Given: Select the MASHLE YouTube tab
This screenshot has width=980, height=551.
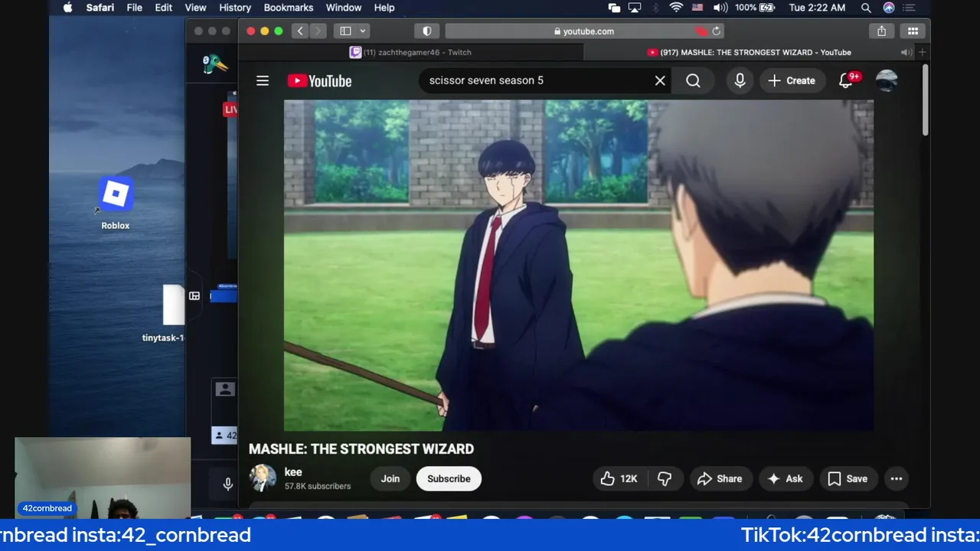Looking at the screenshot, I should pos(749,52).
